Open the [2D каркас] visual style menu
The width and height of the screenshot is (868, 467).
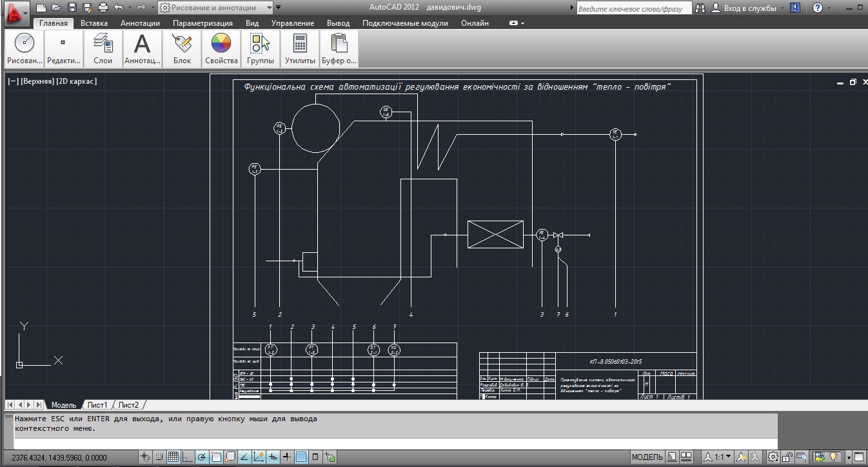pos(76,81)
